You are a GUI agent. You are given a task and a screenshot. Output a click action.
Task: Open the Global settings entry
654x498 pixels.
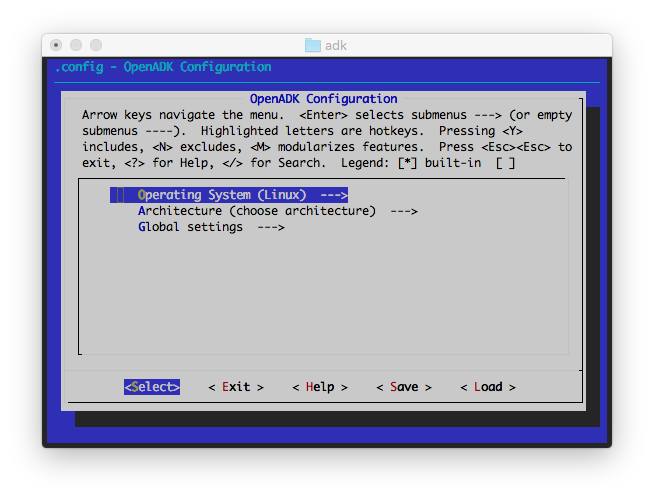[x=190, y=227]
